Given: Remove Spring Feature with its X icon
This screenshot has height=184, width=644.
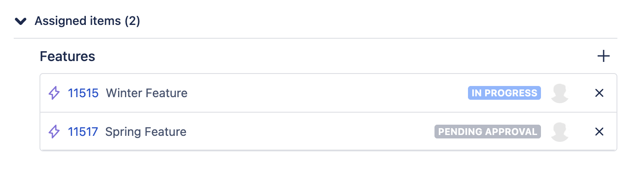Looking at the screenshot, I should pos(599,132).
